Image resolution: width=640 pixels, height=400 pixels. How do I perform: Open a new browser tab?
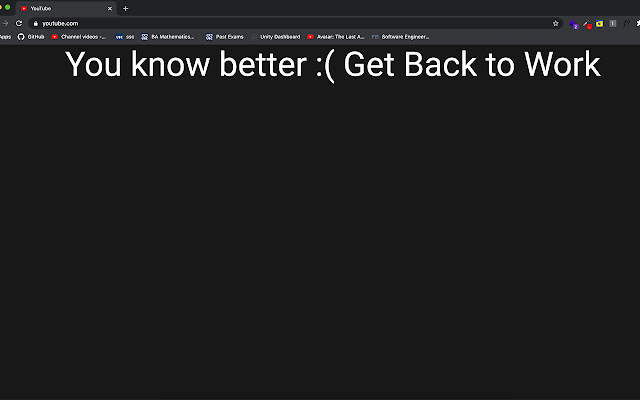pos(125,8)
